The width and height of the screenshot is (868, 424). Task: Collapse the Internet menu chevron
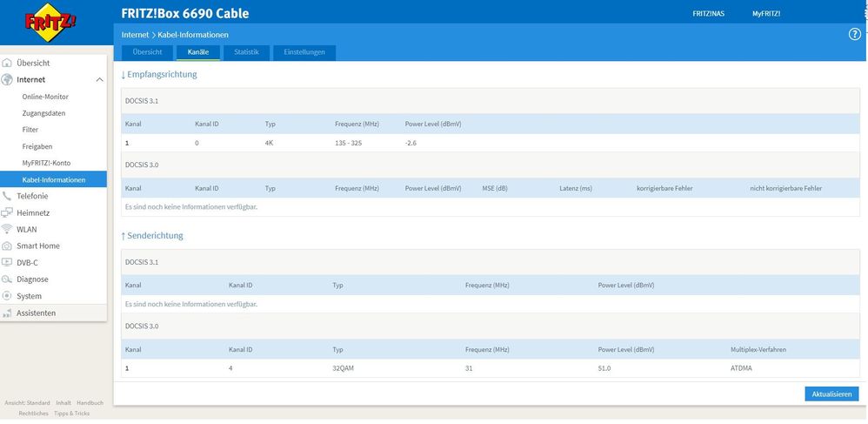[100, 80]
